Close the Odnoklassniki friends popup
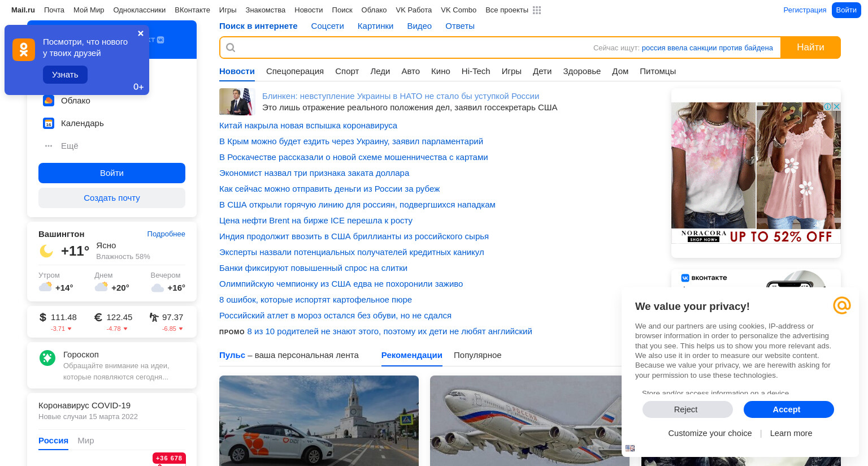 click(x=141, y=33)
